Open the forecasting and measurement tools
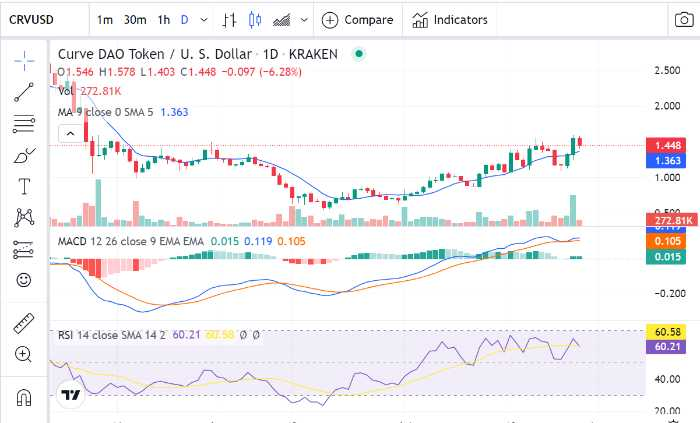The width and height of the screenshot is (700, 423). (24, 249)
